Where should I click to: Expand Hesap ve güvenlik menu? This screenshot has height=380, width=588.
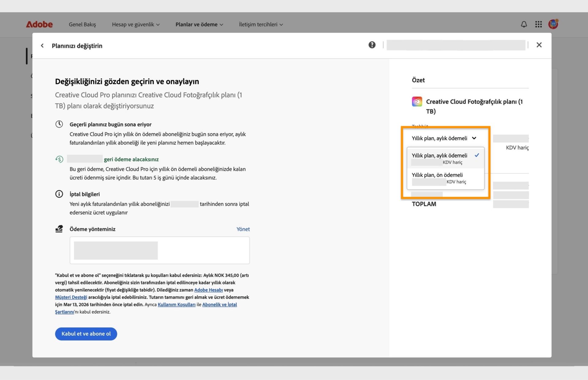(x=136, y=25)
